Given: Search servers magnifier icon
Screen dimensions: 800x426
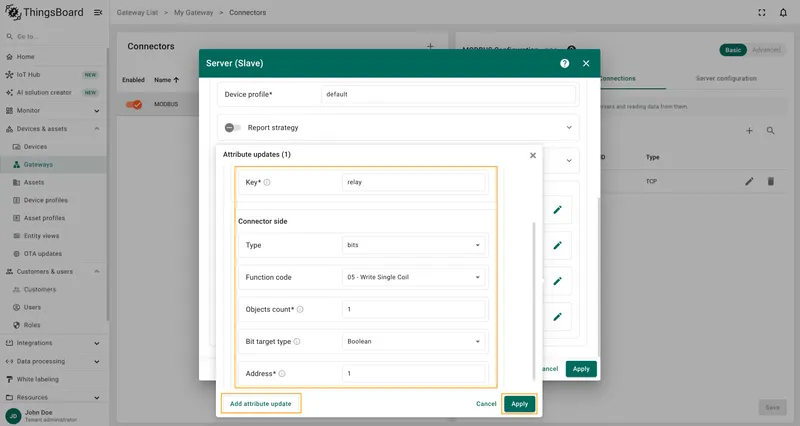Looking at the screenshot, I should click(x=770, y=131).
